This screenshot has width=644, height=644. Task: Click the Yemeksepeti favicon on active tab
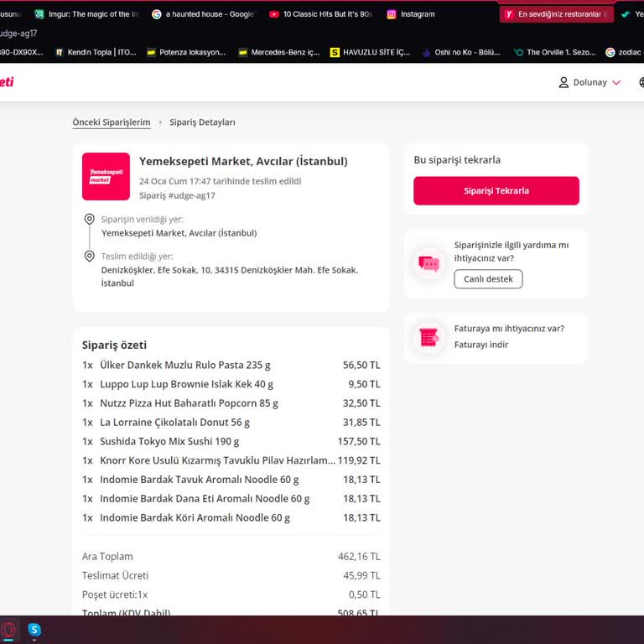coord(509,14)
